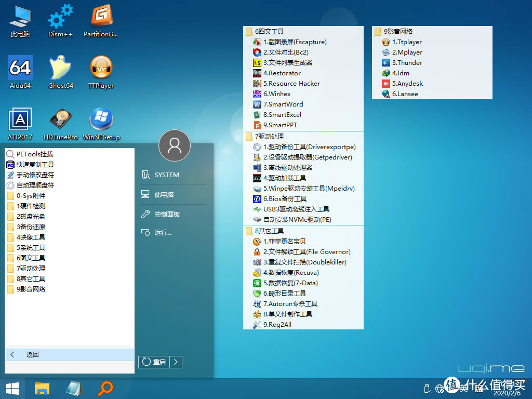
Task: Click the 重启 restart button
Action: 154,362
